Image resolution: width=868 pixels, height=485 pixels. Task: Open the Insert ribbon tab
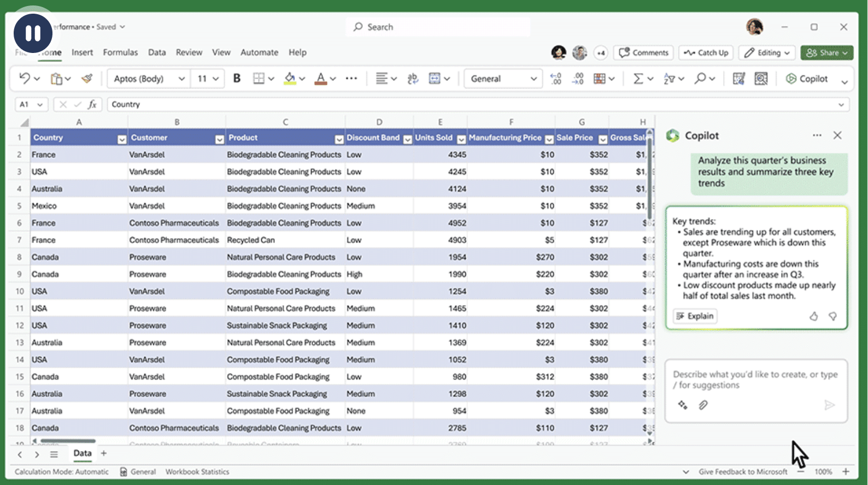(82, 52)
